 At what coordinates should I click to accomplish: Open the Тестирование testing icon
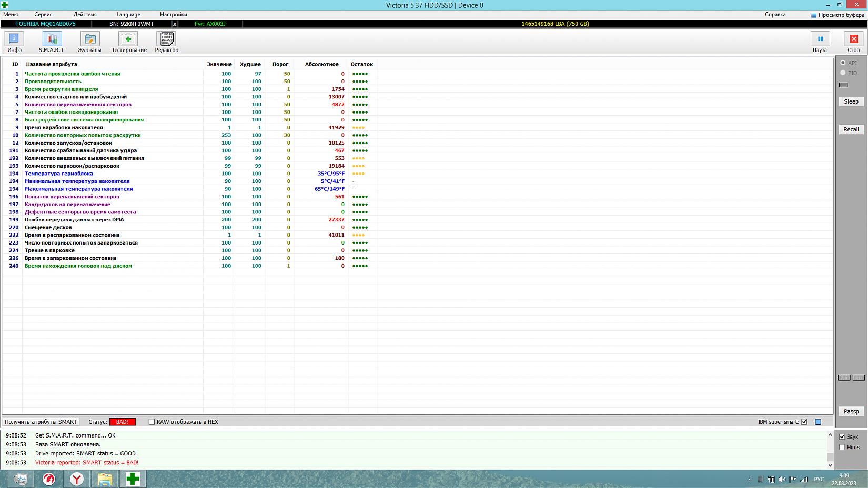click(x=128, y=39)
